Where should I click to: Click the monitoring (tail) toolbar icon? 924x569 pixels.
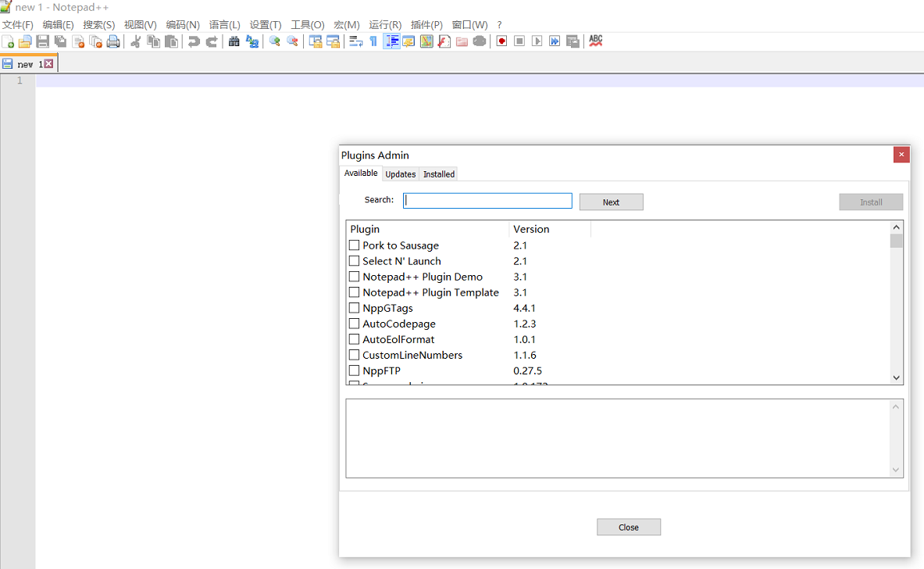pos(480,41)
